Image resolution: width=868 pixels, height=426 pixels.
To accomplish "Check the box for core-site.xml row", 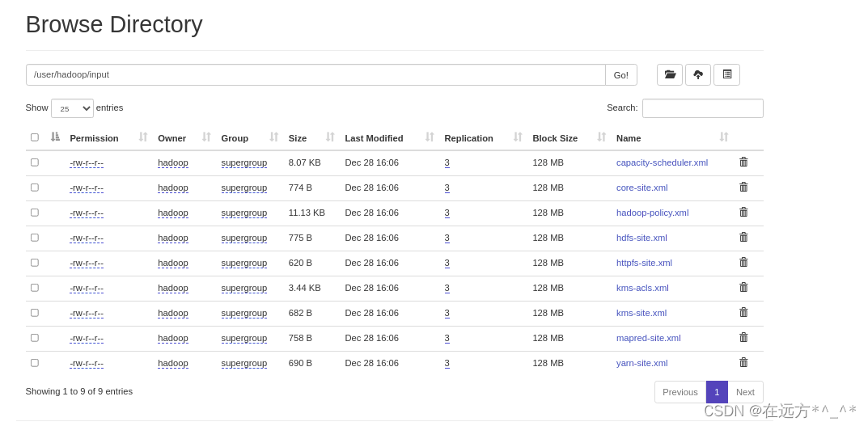I will [35, 188].
